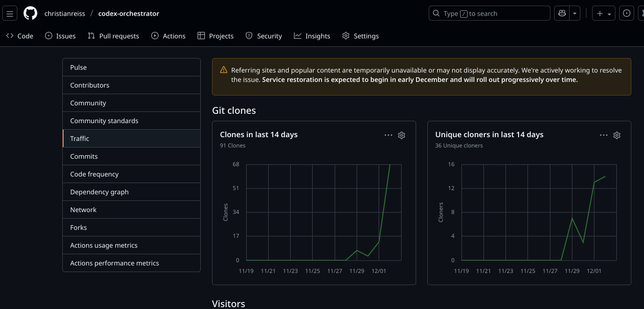
Task: Select Contributors in the Insights sidebar
Action: [90, 85]
